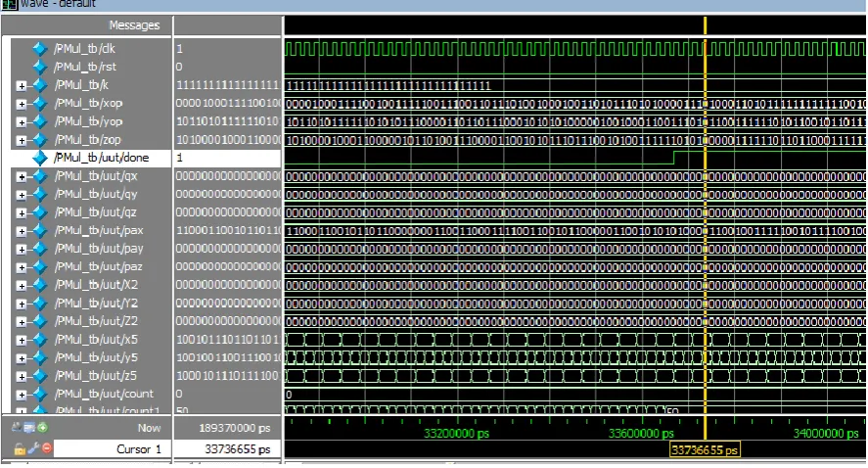Click the diamond icon of /PMul_tb/uut/done
This screenshot has height=468, width=868.
click(40, 158)
